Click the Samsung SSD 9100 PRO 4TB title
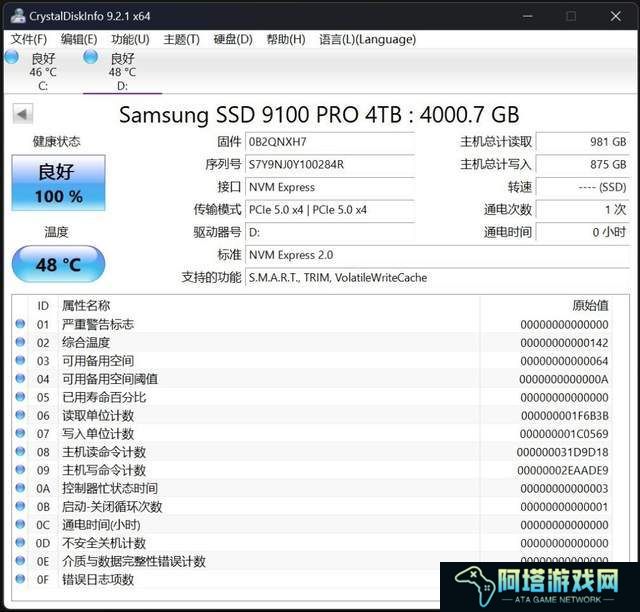This screenshot has width=640, height=612. pos(319,115)
